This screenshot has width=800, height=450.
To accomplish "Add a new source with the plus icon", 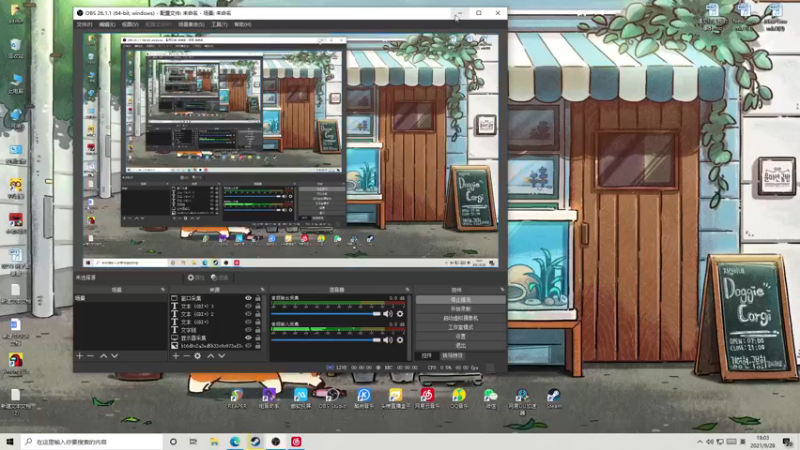I will (x=176, y=356).
